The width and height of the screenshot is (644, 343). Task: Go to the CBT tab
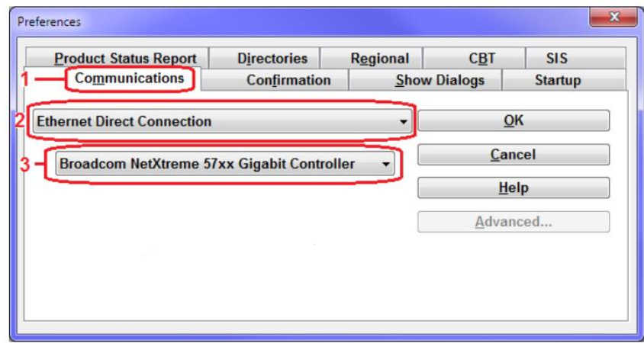(x=474, y=58)
